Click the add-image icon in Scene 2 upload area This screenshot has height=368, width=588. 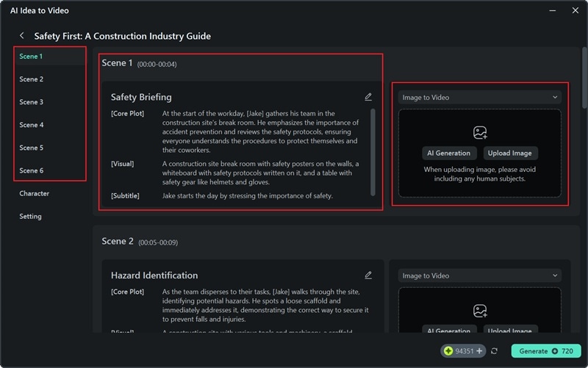coord(480,311)
